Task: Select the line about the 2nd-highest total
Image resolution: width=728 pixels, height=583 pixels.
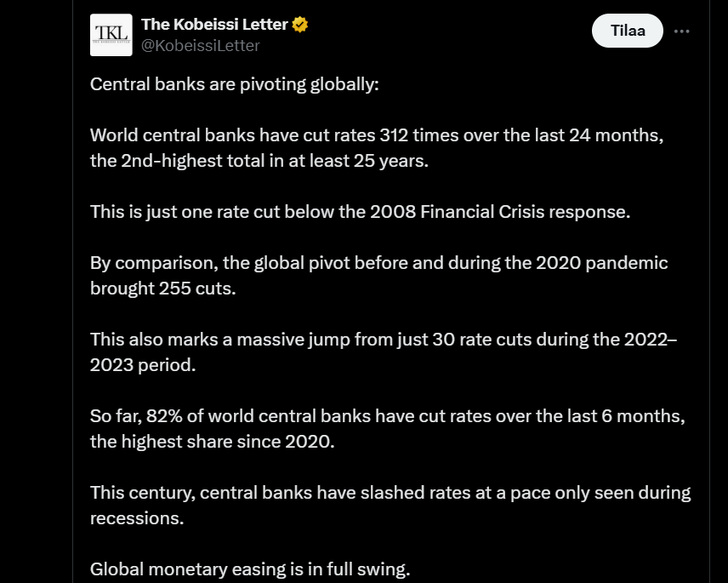Action: tap(259, 161)
